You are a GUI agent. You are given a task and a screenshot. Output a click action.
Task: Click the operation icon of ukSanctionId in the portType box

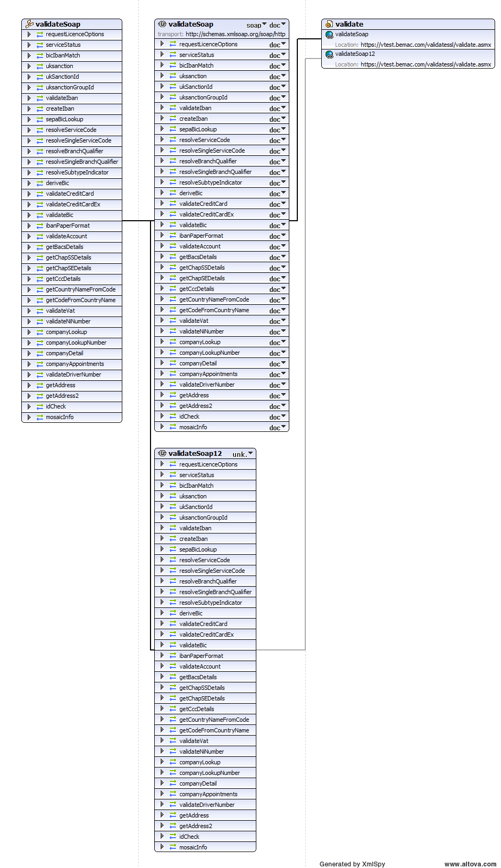coord(40,77)
